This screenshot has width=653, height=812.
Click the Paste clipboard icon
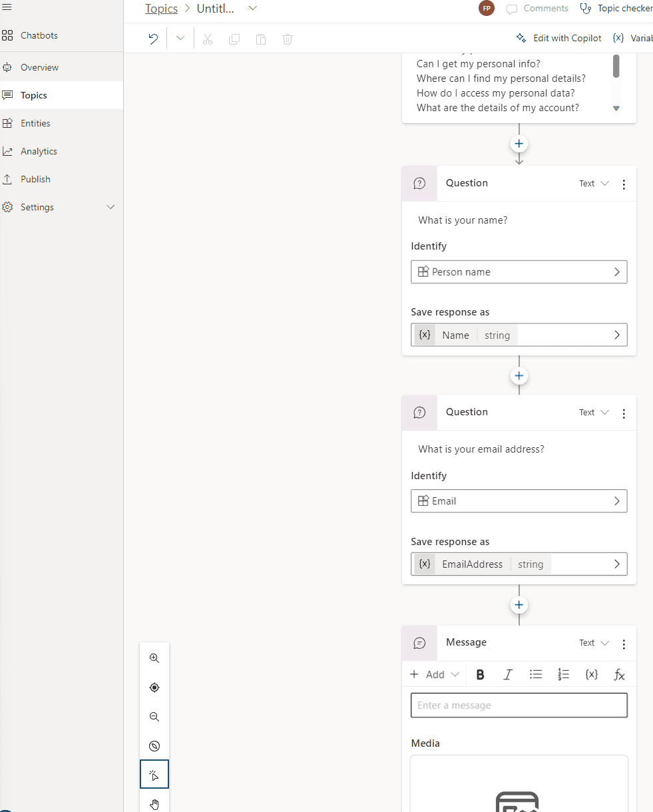261,39
